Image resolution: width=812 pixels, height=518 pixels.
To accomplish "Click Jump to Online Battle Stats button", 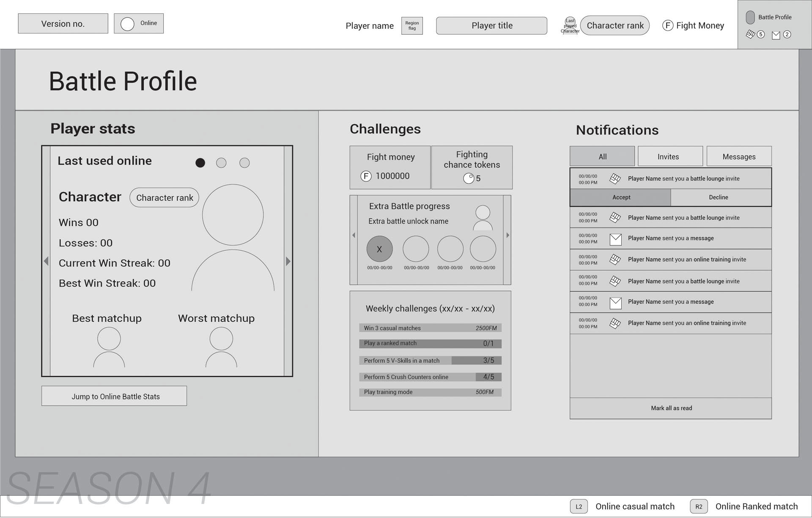I will 114,396.
